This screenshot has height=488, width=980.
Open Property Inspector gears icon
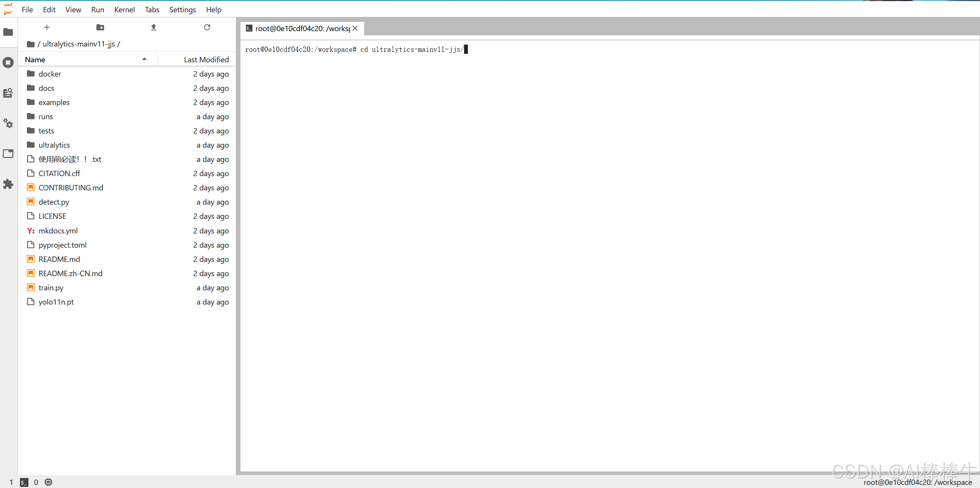(x=8, y=123)
